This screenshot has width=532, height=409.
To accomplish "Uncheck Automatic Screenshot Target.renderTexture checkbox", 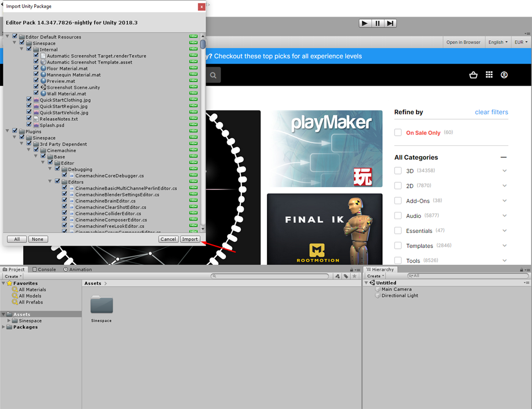I will (x=36, y=55).
